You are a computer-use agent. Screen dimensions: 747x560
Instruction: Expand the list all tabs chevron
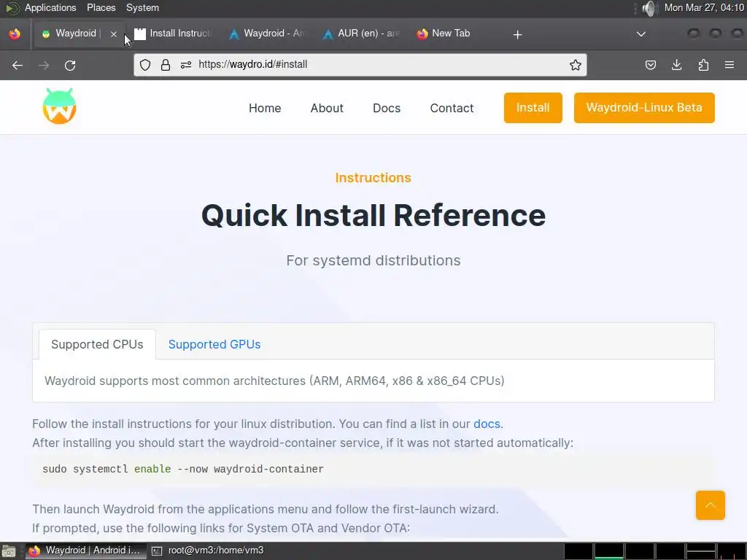[x=641, y=34]
